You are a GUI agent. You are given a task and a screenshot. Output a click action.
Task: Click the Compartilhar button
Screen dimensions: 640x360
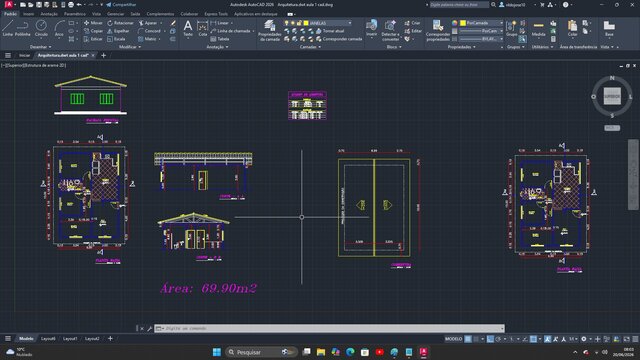click(121, 4)
